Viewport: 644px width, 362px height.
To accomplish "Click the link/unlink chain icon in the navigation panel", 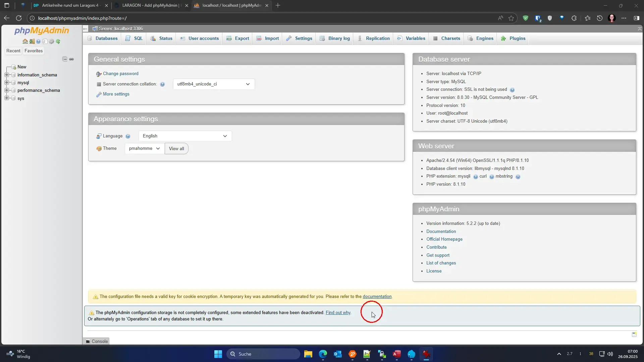I will [x=71, y=59].
